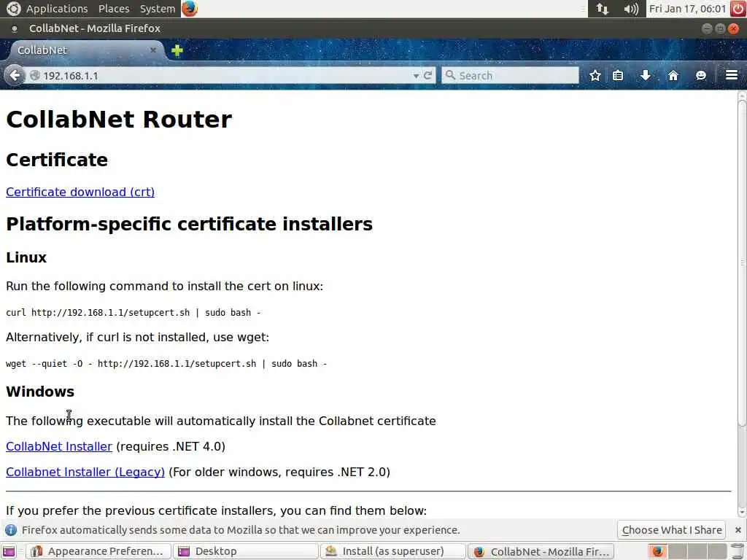
Task: Click the Choose What I Share button
Action: pos(671,530)
